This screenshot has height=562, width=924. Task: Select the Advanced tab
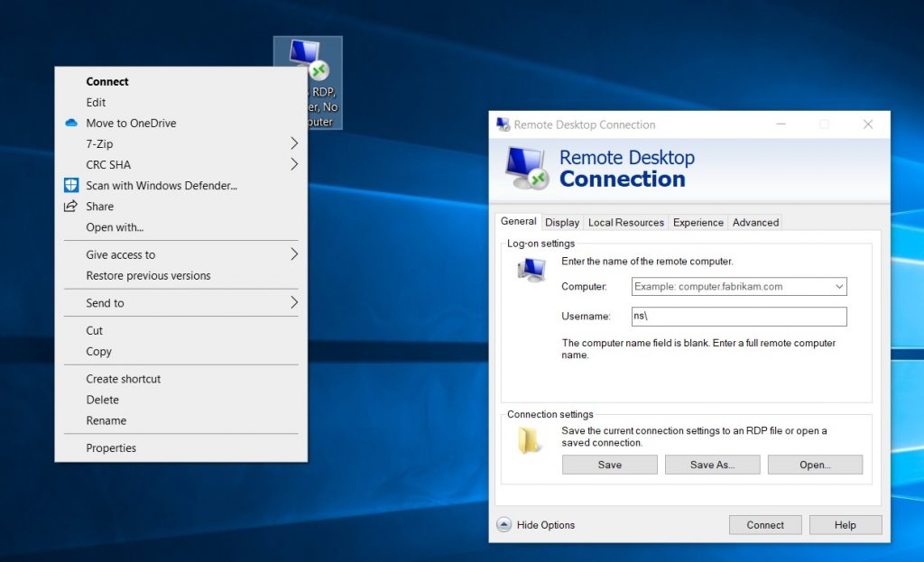pyautogui.click(x=755, y=222)
